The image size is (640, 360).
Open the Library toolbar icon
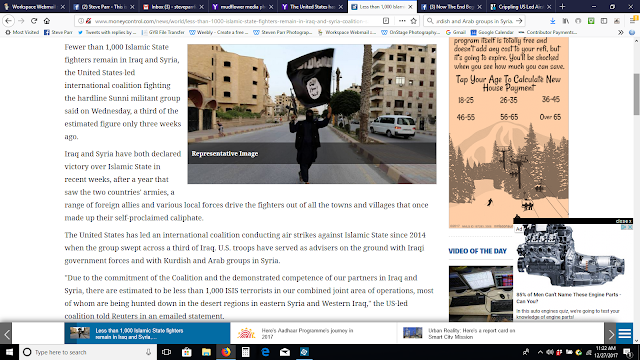[x=565, y=20]
